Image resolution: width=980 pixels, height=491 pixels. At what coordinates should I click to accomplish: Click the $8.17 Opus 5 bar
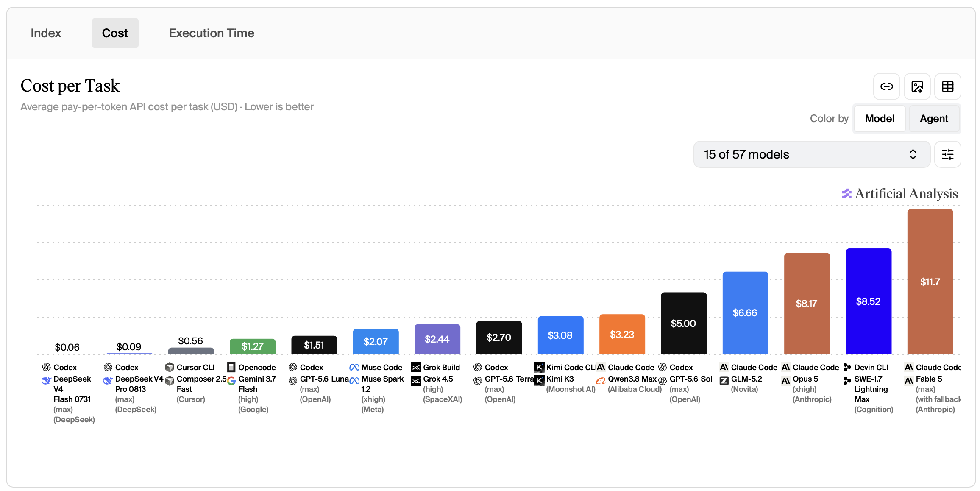coord(807,304)
